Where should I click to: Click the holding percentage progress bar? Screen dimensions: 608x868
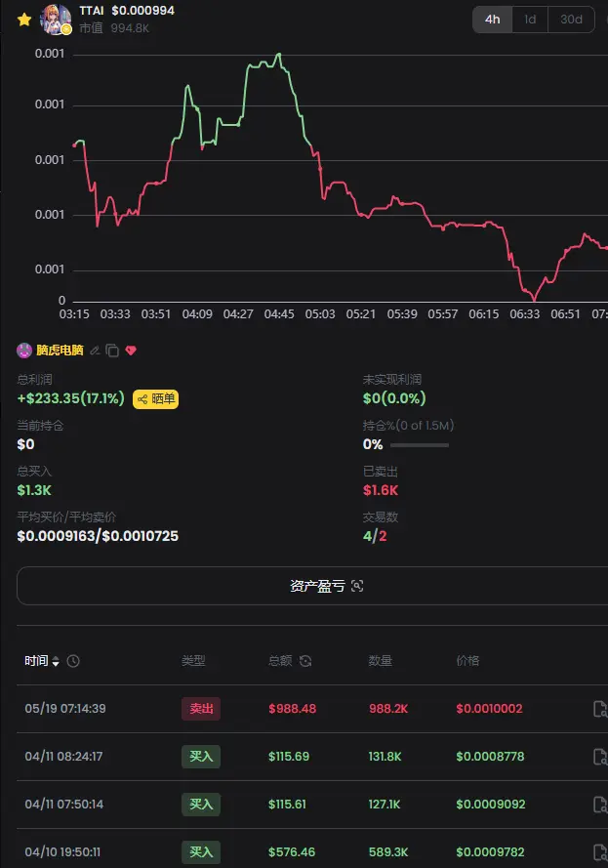420,445
